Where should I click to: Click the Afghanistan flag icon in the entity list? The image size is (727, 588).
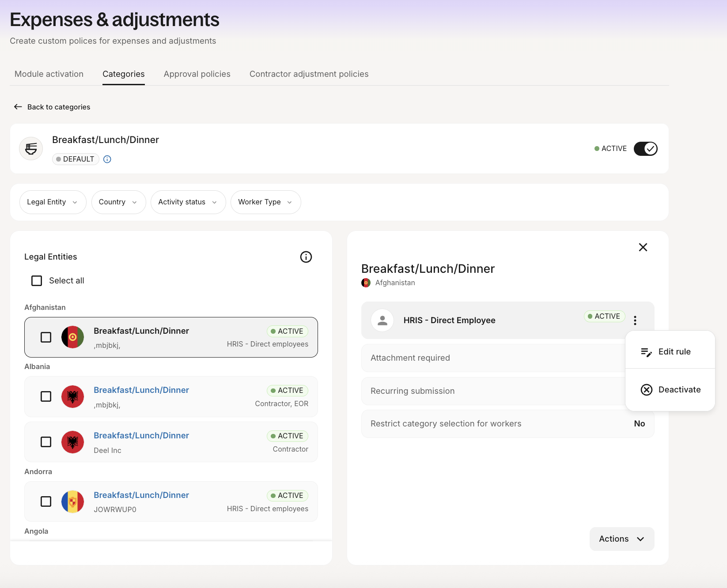73,337
